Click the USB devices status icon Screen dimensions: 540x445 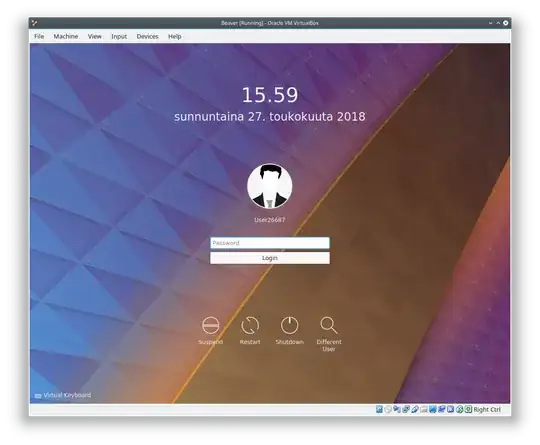pos(415,409)
